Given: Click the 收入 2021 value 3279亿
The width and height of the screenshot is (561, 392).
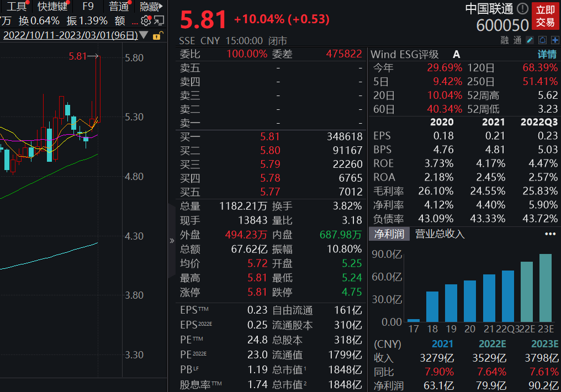Looking at the screenshot, I should 437,358.
